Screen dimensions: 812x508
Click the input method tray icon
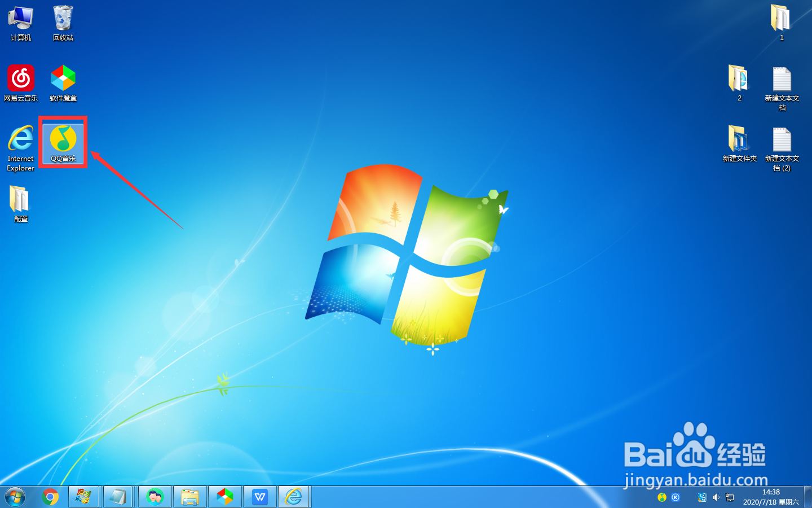coord(702,497)
